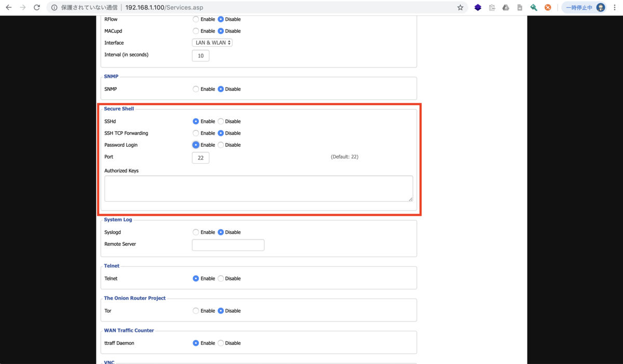Click the clipboard extension icon
This screenshot has height=364, width=623.
pos(492,8)
